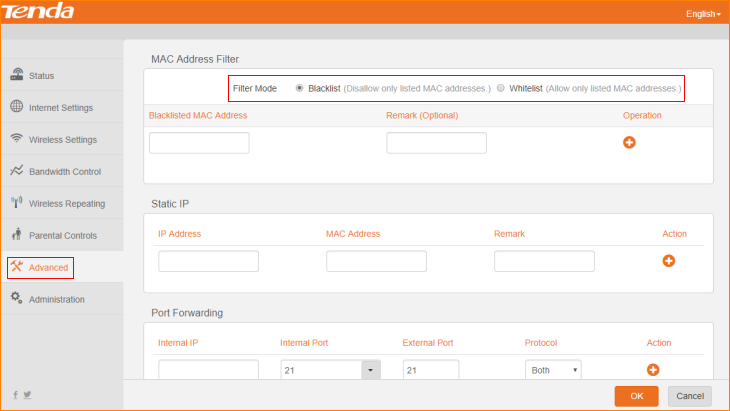Click the Administration gears icon
Viewport: 730px width, 411px height.
click(17, 298)
